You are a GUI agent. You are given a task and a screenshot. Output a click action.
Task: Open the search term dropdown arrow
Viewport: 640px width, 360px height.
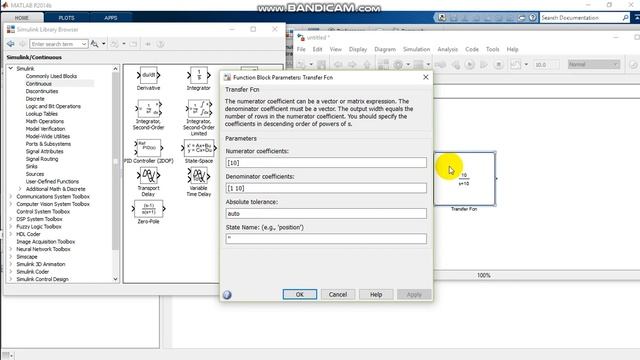(x=84, y=44)
